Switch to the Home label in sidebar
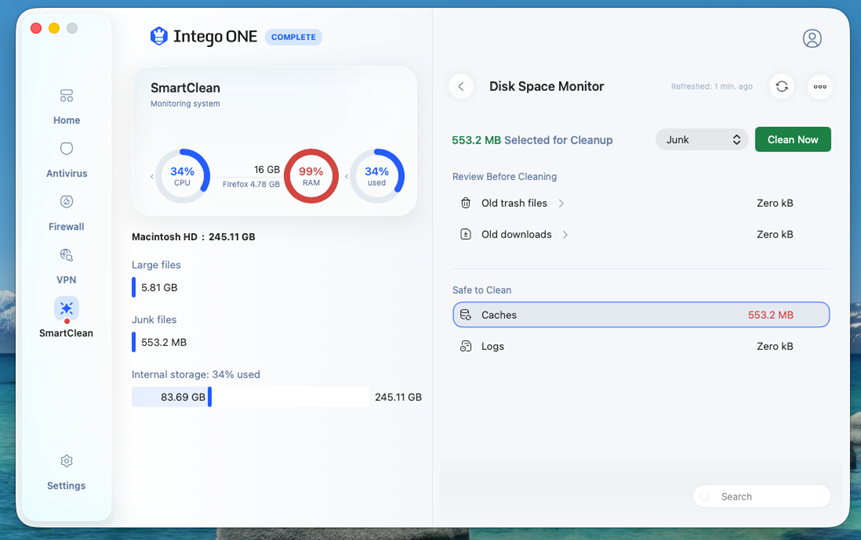The width and height of the screenshot is (861, 540). click(66, 120)
